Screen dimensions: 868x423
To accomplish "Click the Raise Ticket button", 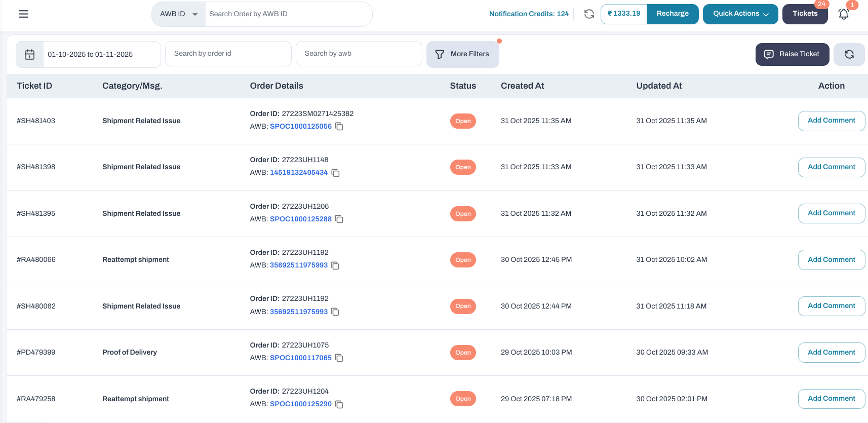I will [792, 54].
